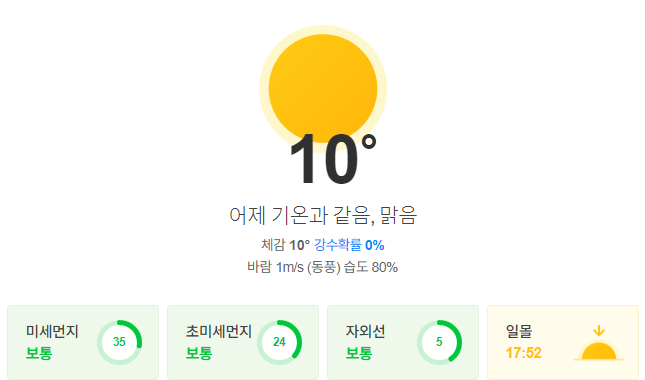Click the UV index gauge showing 5

point(439,342)
